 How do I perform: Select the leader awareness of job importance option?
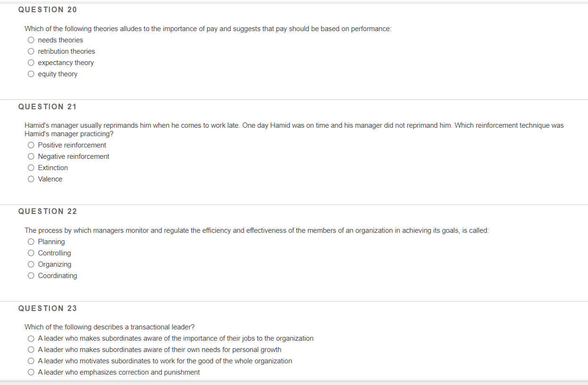tap(31, 338)
